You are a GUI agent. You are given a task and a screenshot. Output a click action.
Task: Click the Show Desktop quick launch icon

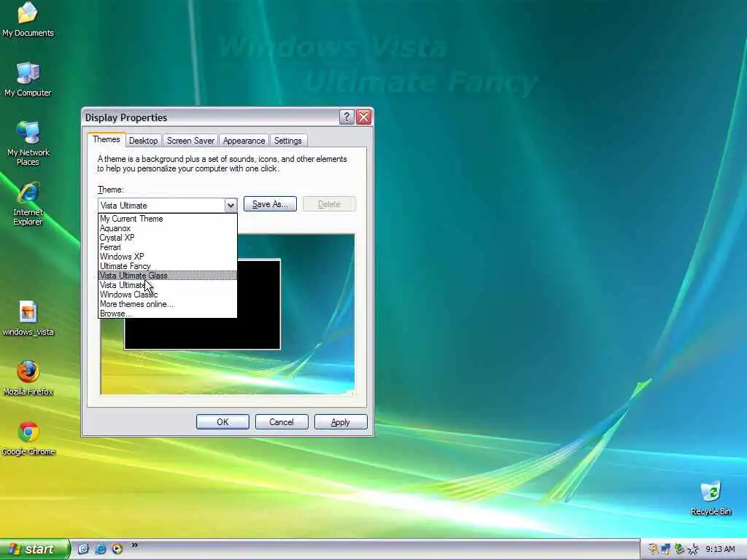click(x=83, y=549)
